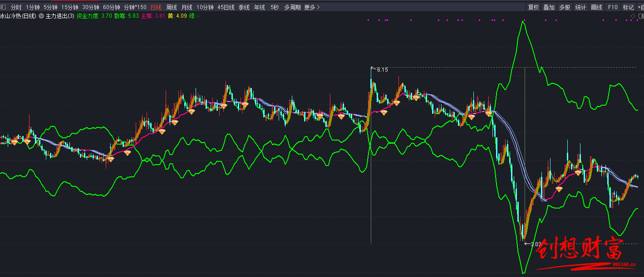Click the 冰山冷热(日线) stock title
644x277 pixels.
coord(18,16)
